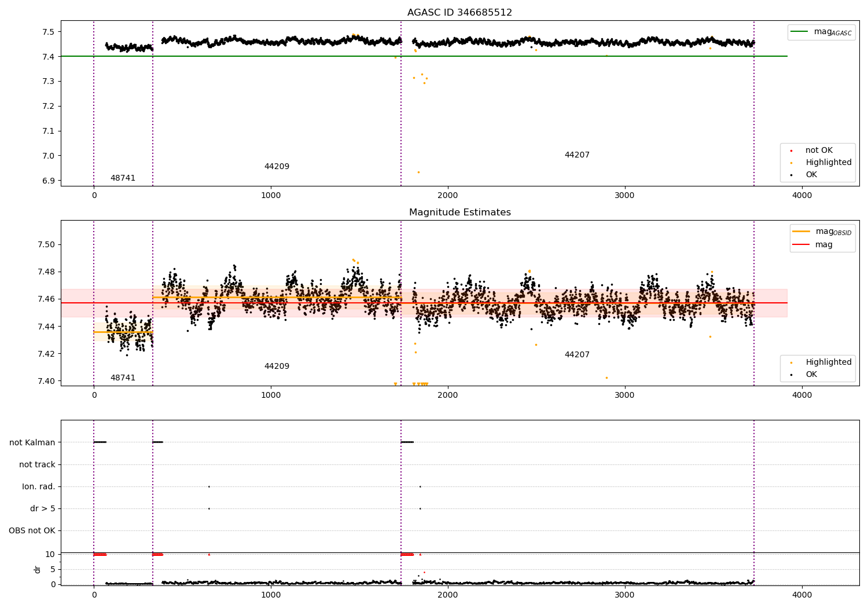
Task: Click the "not OK" legend entry
Action: click(x=819, y=151)
